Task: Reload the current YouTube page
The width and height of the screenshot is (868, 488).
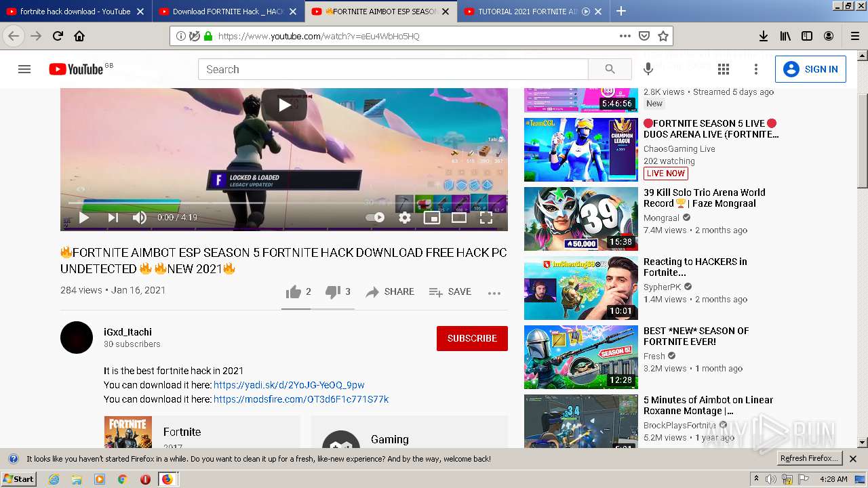Action: pyautogui.click(x=58, y=36)
